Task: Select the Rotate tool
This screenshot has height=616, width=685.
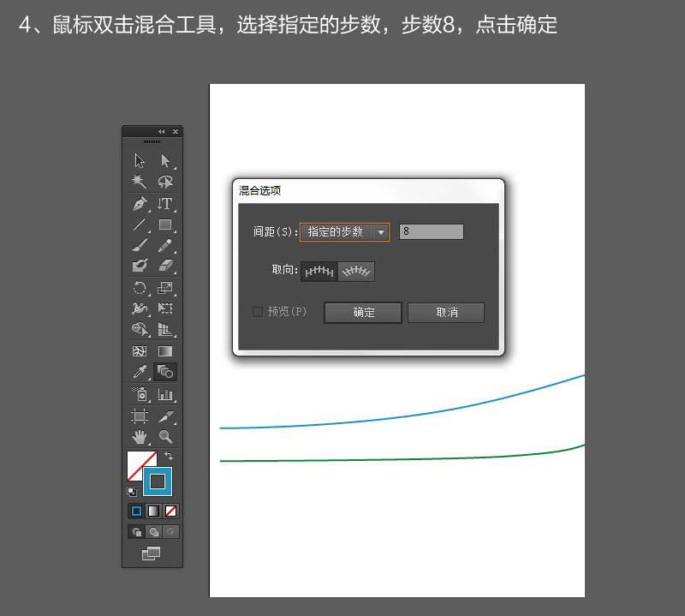Action: click(140, 288)
